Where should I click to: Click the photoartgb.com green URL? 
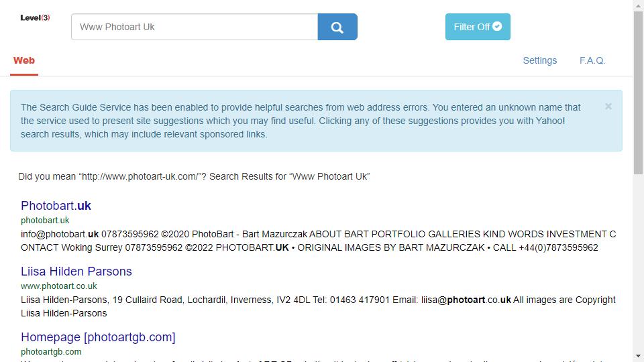click(x=51, y=352)
